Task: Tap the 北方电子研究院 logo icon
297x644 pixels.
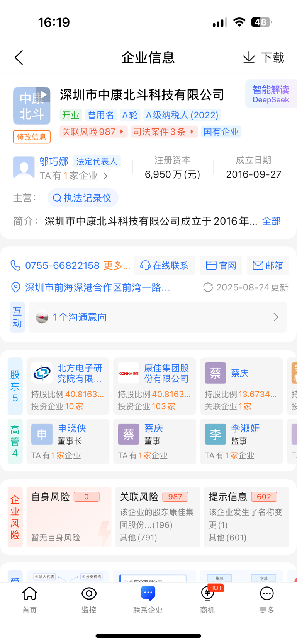Action: (42, 373)
